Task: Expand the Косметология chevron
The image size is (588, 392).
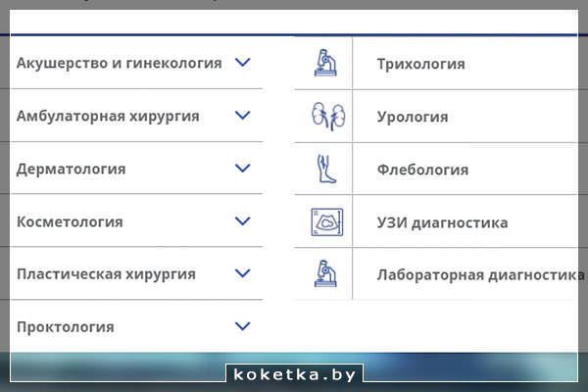Action: (243, 220)
